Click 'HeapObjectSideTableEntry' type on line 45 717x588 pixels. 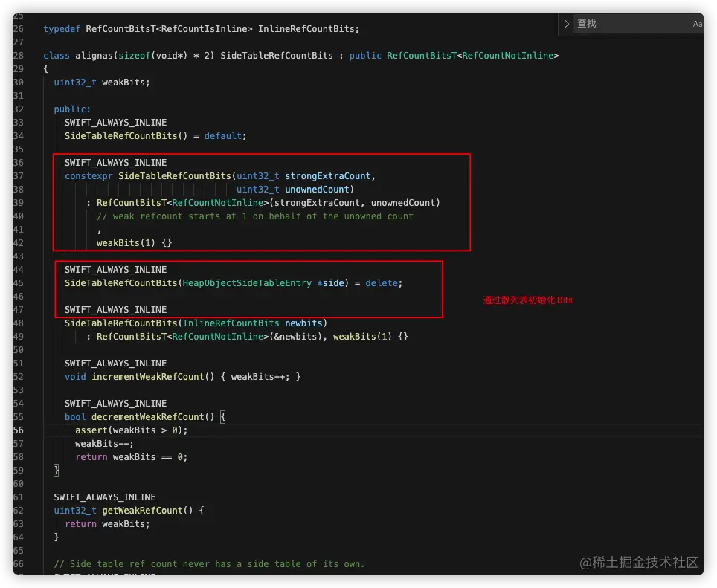pyautogui.click(x=247, y=283)
